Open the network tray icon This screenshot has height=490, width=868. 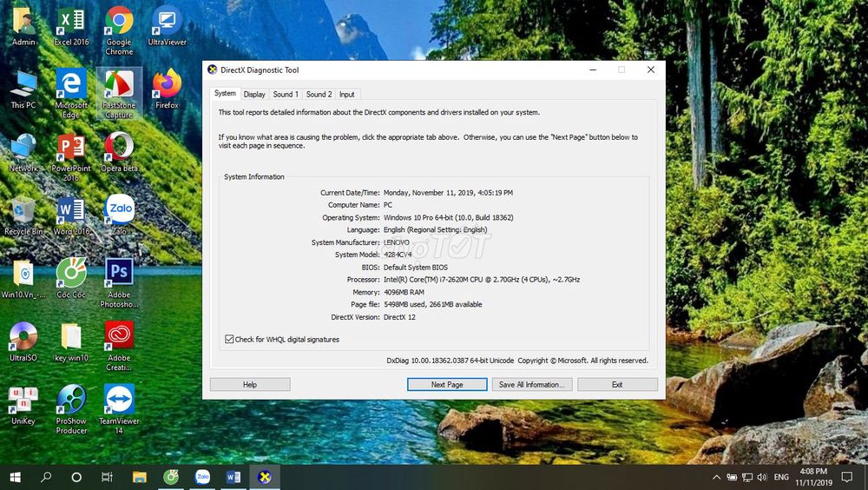747,477
